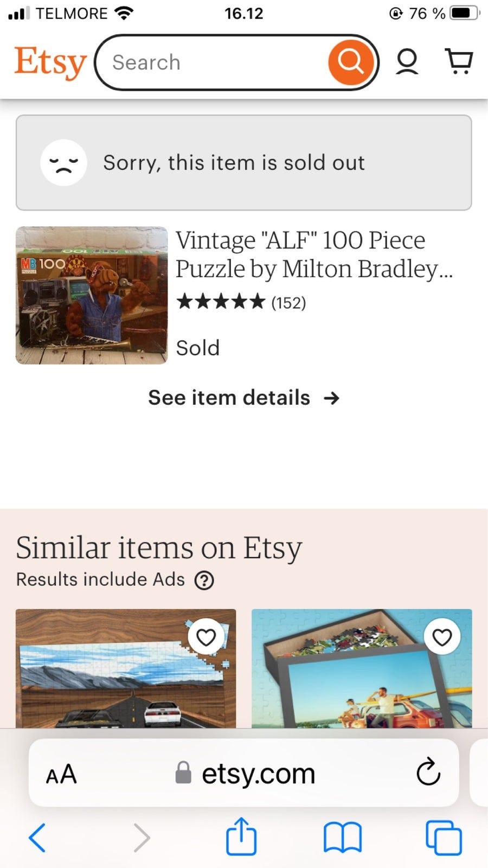Open Safari bookmarks

point(342,837)
